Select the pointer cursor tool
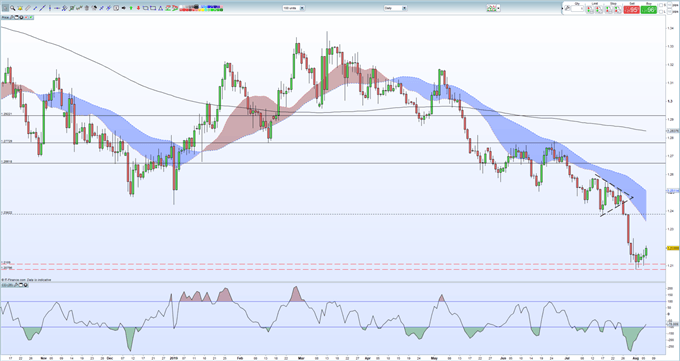This screenshot has width=680, height=361. [5, 8]
